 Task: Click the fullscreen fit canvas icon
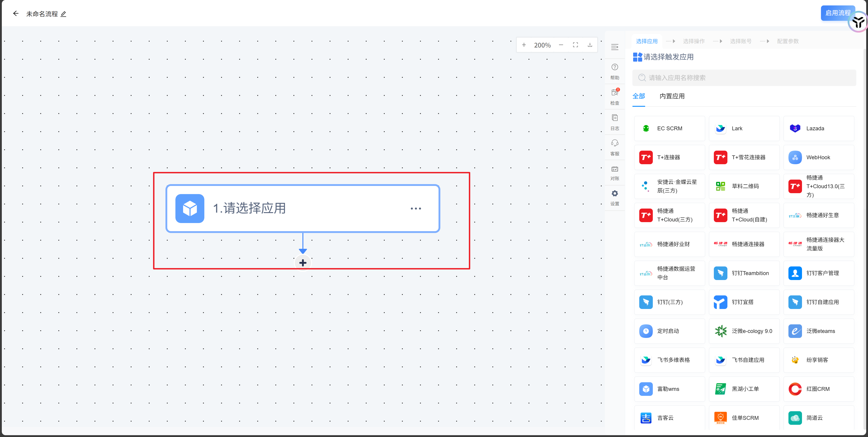point(575,45)
